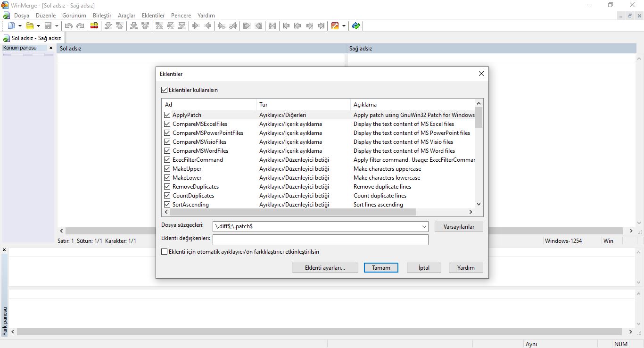This screenshot has height=348, width=644.
Task: Sort plugins by the Tür column header
Action: click(x=303, y=104)
